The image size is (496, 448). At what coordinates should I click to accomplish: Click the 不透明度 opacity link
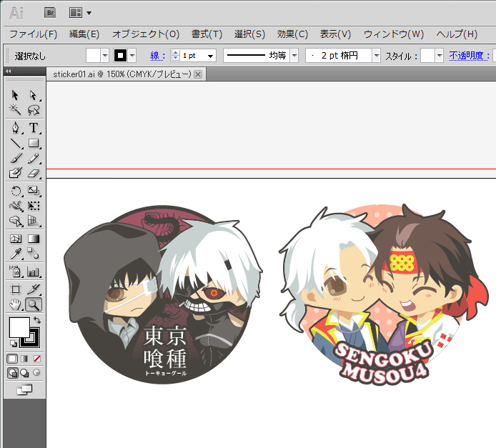coord(469,56)
